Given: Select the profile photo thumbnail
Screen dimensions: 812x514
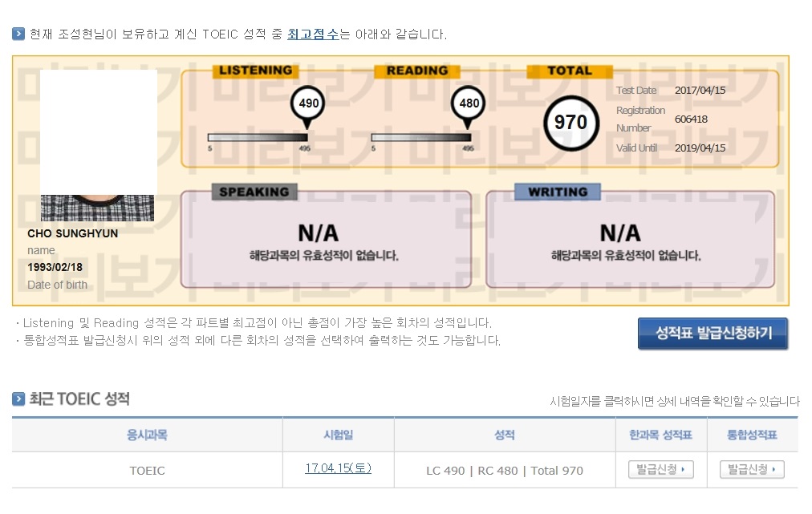Looking at the screenshot, I should 98,145.
